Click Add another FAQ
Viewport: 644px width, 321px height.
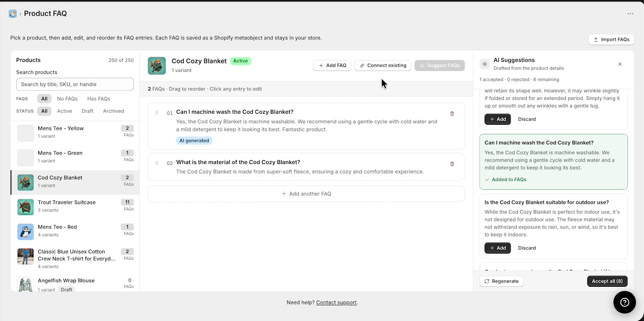tap(306, 194)
